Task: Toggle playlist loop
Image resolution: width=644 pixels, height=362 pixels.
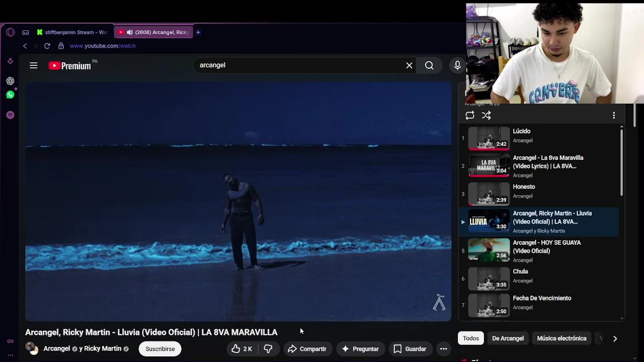Action: [470, 115]
